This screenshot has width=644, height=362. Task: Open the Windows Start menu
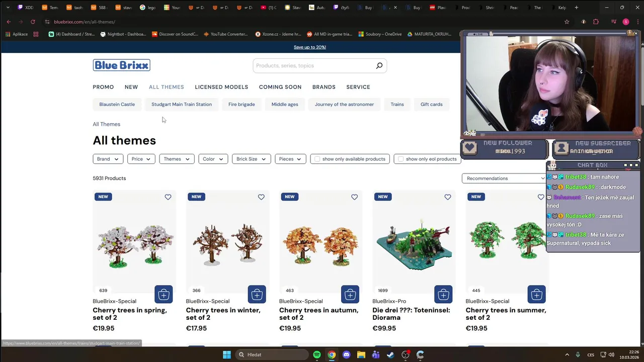click(226, 354)
